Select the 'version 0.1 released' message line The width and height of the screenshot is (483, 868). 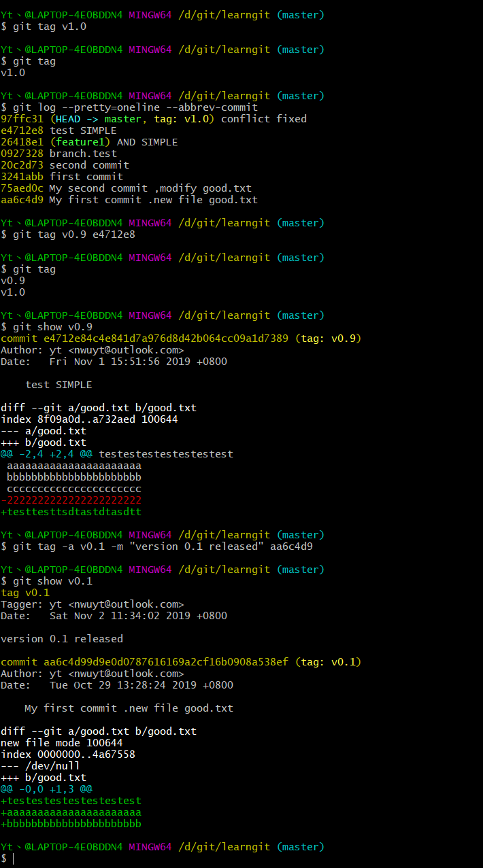62,639
